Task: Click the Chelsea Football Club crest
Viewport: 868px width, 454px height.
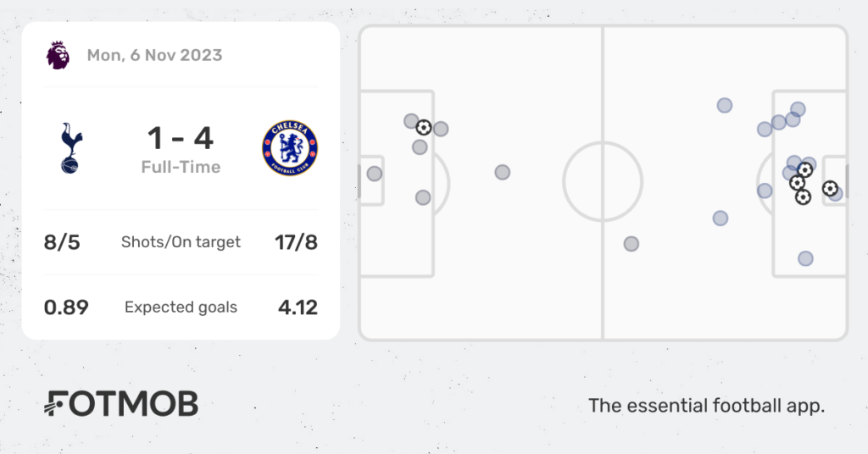Action: coord(290,148)
